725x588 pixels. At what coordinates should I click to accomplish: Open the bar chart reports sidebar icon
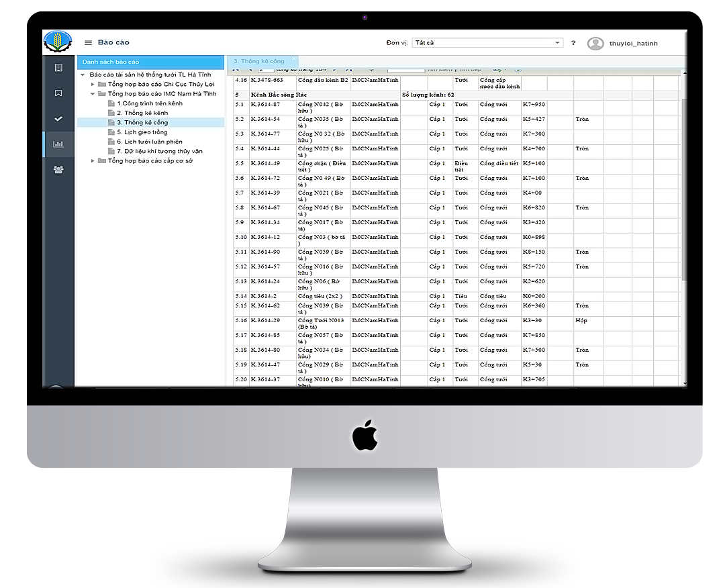tap(58, 144)
